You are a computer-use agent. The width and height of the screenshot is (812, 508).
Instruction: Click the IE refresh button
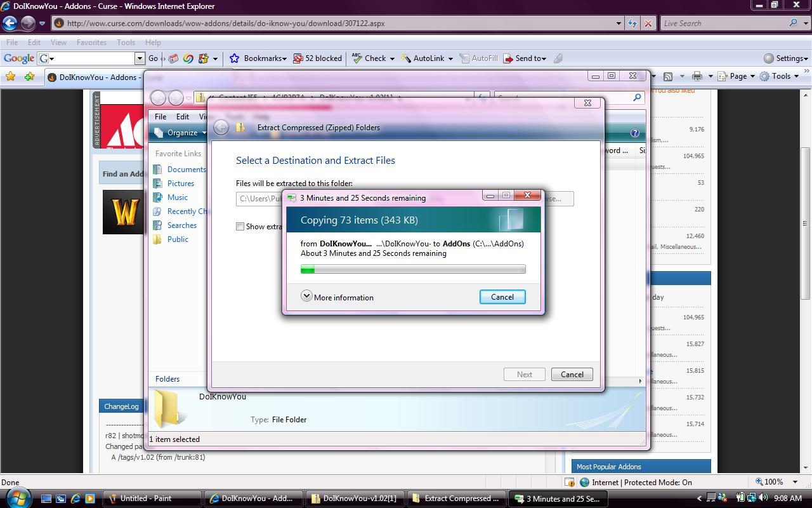click(632, 23)
